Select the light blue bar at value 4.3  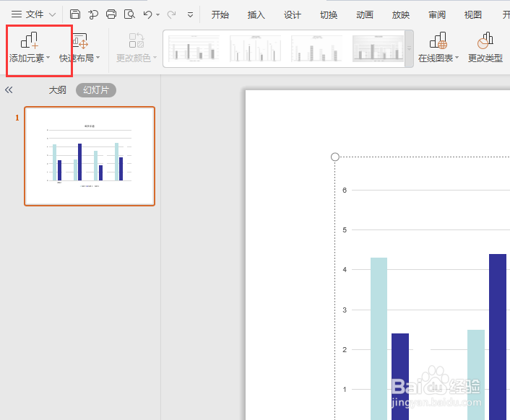pyautogui.click(x=379, y=338)
